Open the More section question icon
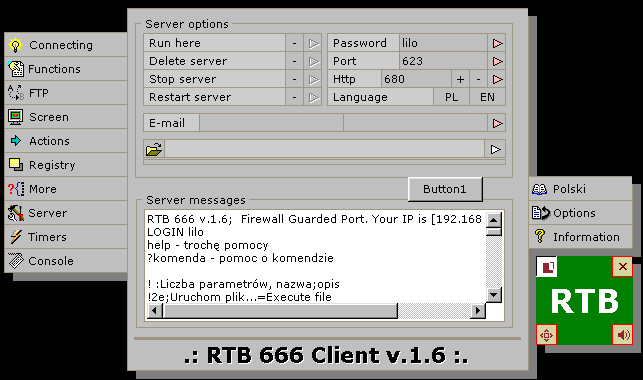The width and height of the screenshot is (643, 380). [x=16, y=189]
